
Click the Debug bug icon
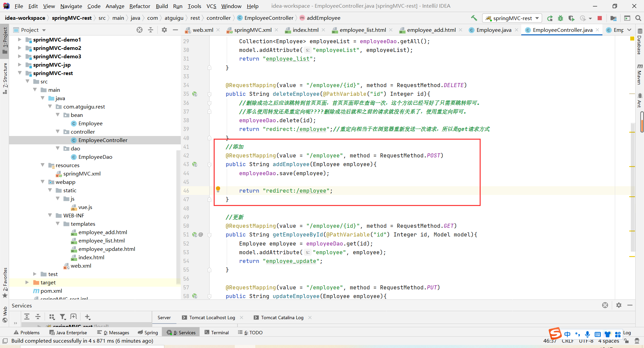pos(560,18)
